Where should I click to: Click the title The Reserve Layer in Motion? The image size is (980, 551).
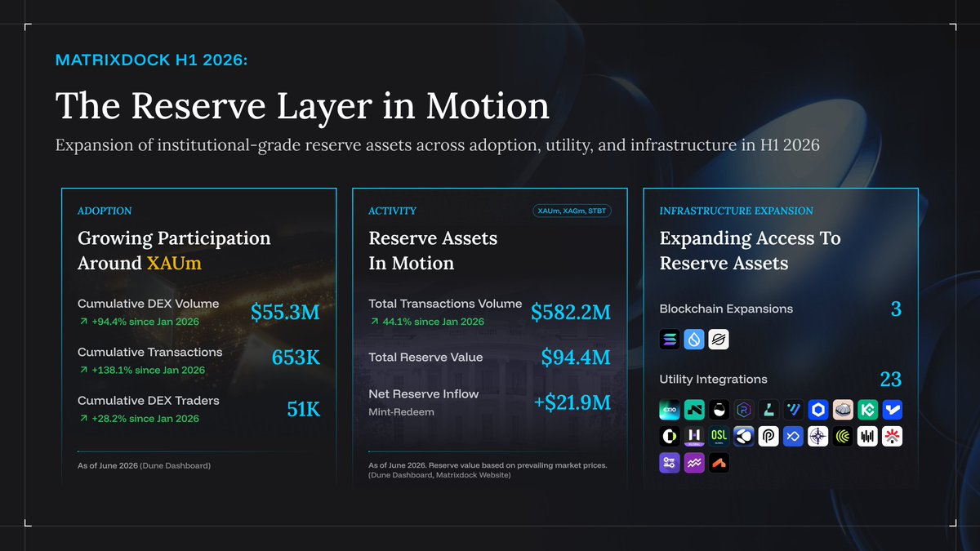click(x=302, y=106)
